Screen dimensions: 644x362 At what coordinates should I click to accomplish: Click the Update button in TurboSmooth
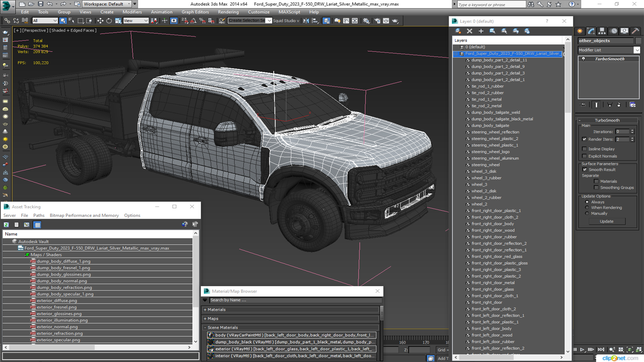[x=606, y=221]
